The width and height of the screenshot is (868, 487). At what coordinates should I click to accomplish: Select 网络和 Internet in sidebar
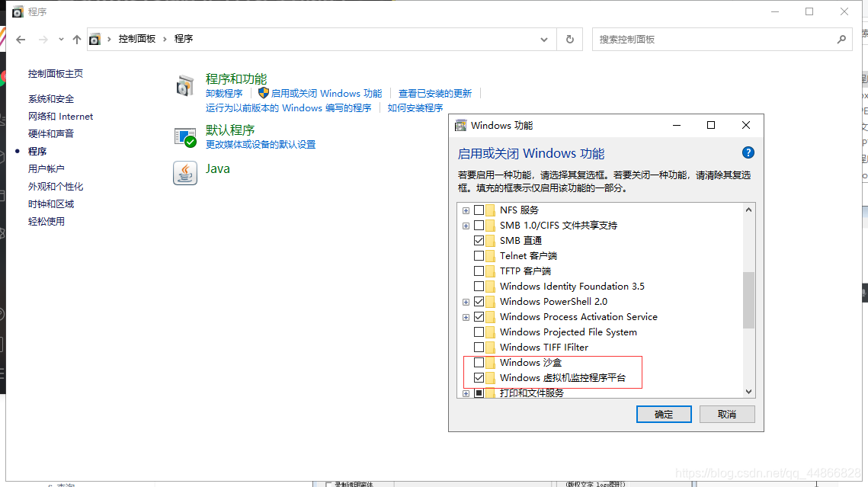[60, 116]
